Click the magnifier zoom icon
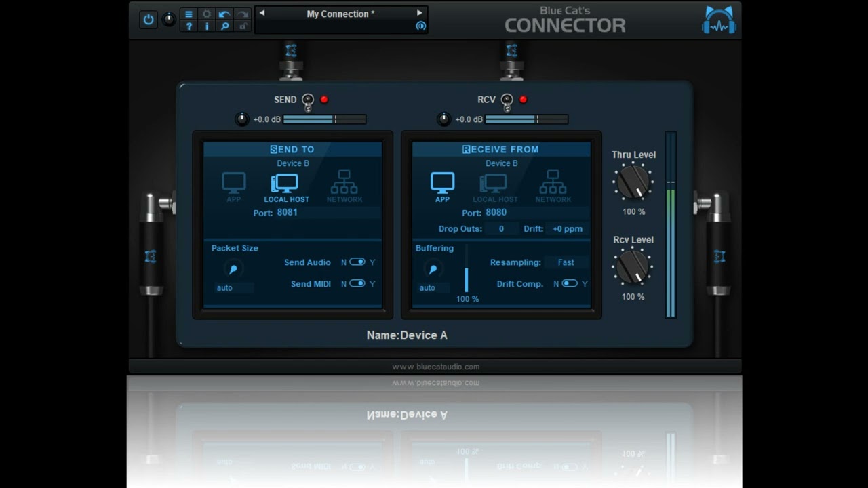This screenshot has height=488, width=868. pyautogui.click(x=224, y=26)
